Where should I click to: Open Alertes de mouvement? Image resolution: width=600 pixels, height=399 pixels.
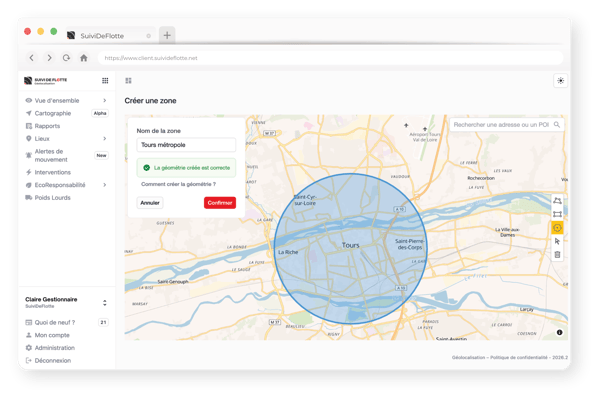[x=51, y=155]
